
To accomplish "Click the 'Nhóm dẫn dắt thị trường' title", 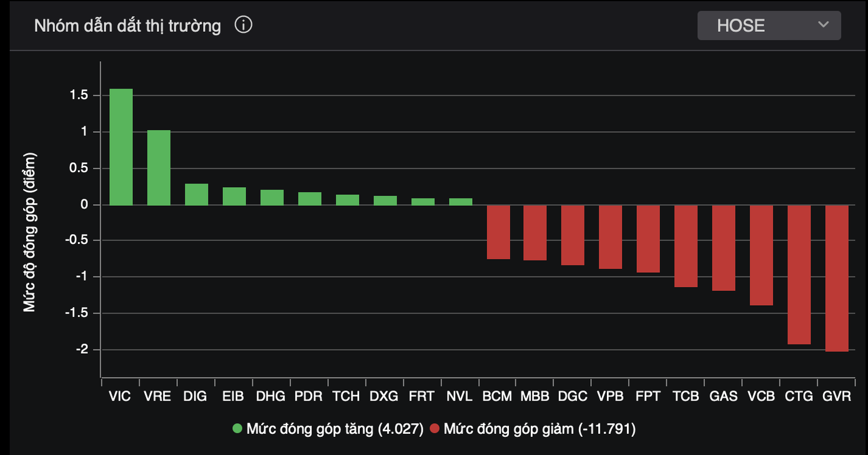I will pos(127,26).
